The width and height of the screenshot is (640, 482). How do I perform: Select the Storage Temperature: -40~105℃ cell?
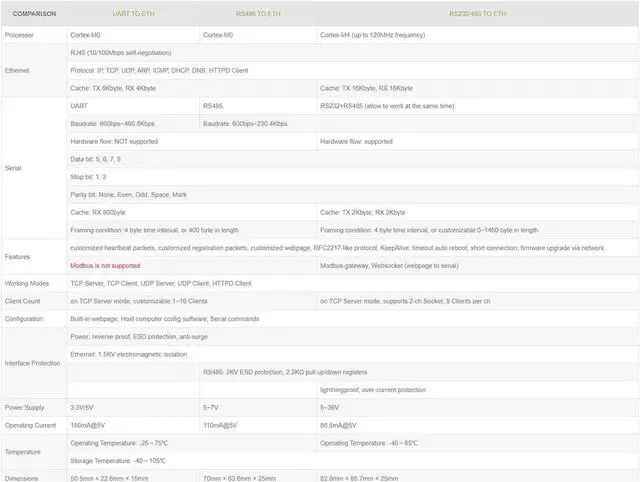point(352,461)
